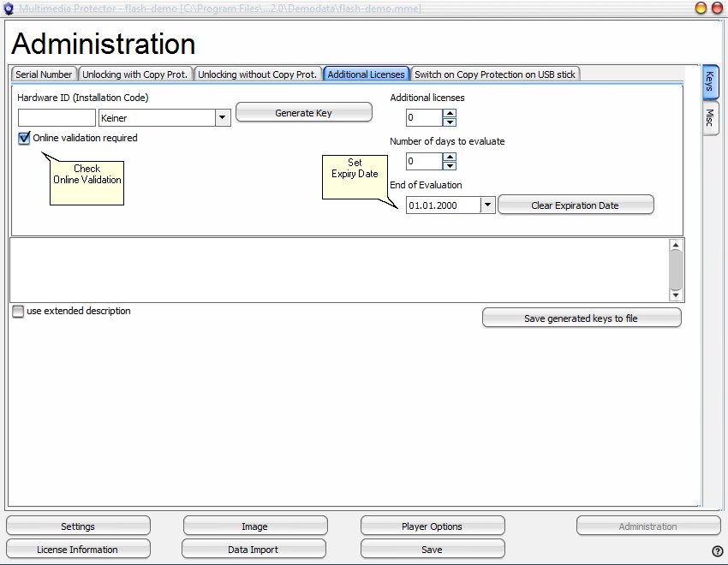
Task: Click Clear Expiration Date button
Action: pos(575,205)
